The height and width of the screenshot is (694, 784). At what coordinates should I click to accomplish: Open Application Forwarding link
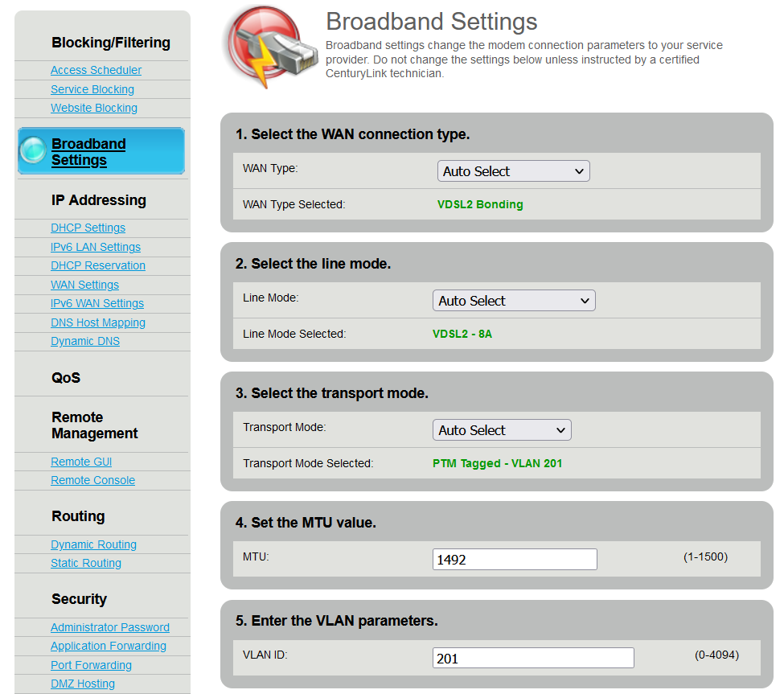point(109,646)
